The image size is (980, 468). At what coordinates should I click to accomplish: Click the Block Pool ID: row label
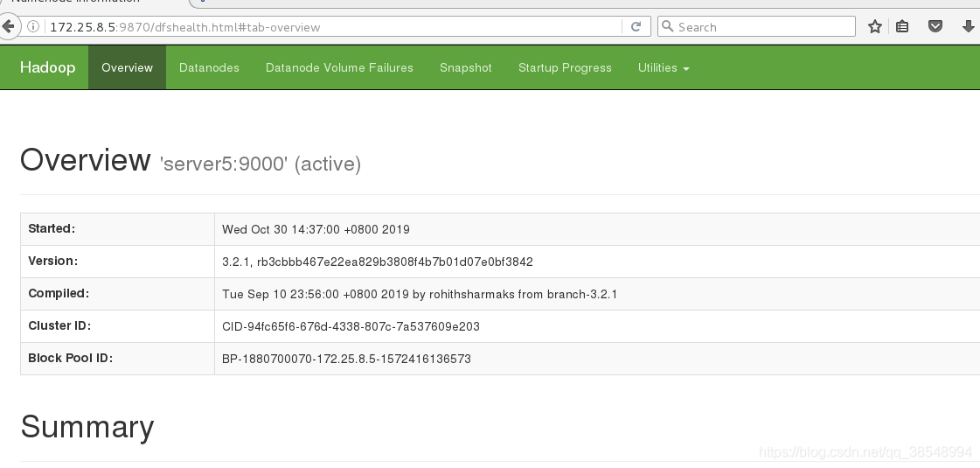71,359
